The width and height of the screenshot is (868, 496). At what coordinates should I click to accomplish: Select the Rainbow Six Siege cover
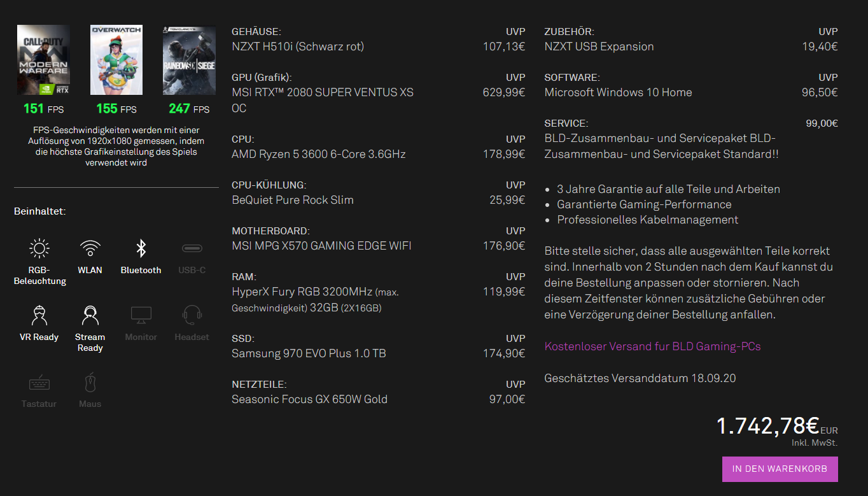pyautogui.click(x=189, y=60)
